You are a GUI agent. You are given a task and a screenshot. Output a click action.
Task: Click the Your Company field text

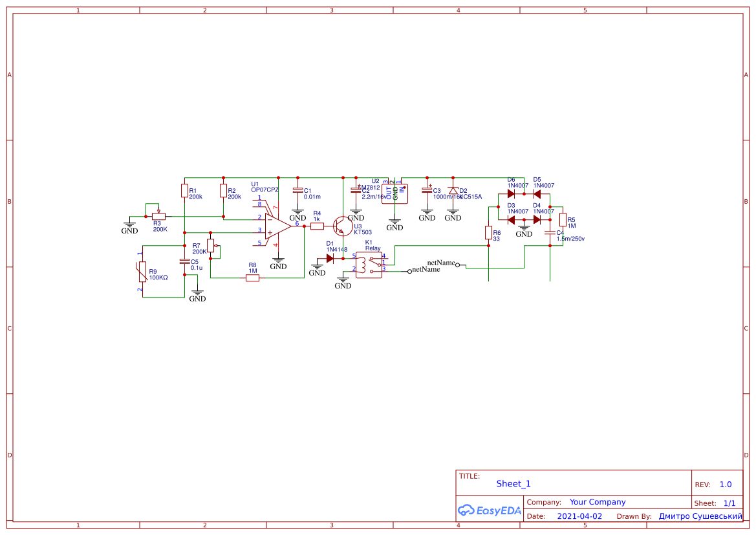point(598,502)
